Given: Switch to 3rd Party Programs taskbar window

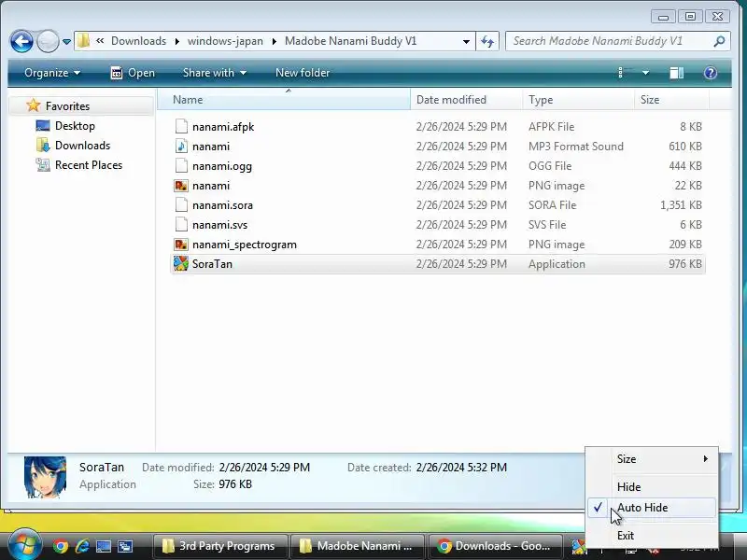Looking at the screenshot, I should (x=220, y=546).
